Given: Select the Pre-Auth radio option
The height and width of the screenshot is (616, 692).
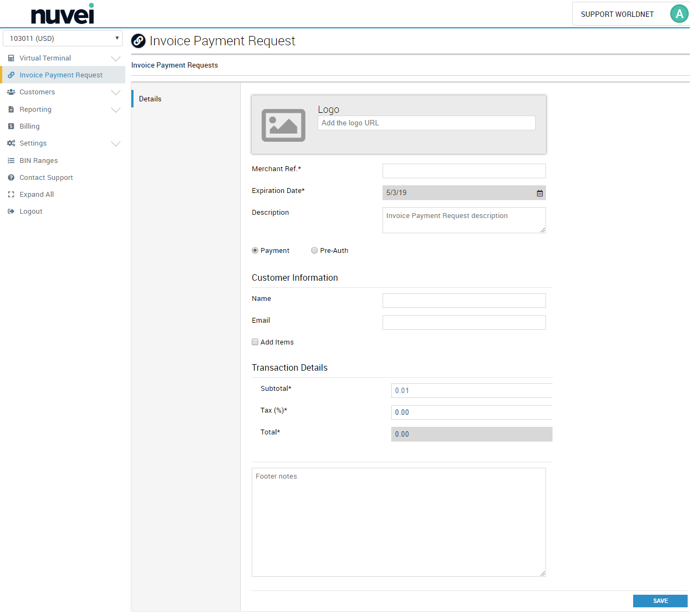Looking at the screenshot, I should [314, 251].
